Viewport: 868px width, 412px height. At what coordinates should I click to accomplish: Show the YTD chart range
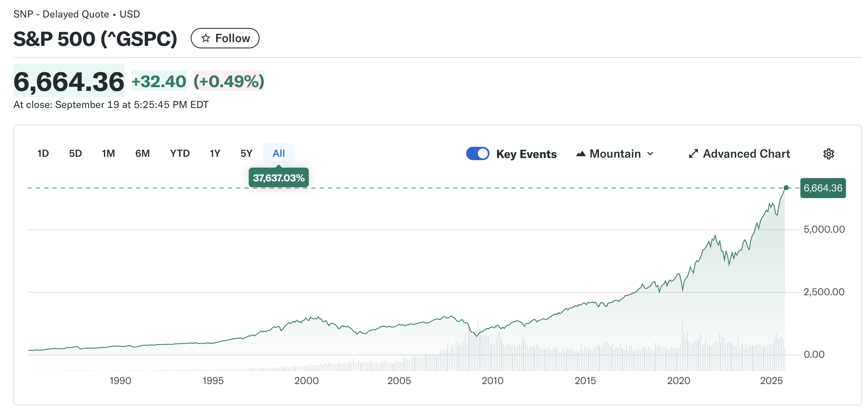tap(180, 153)
